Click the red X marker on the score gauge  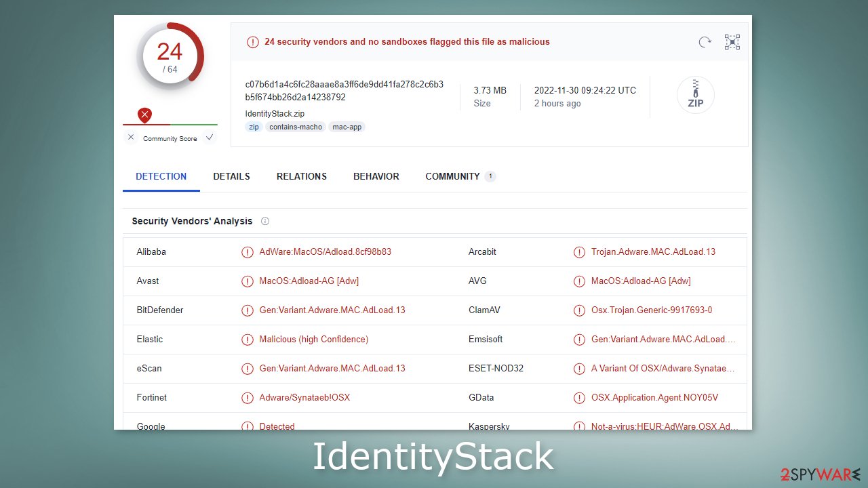coord(144,115)
